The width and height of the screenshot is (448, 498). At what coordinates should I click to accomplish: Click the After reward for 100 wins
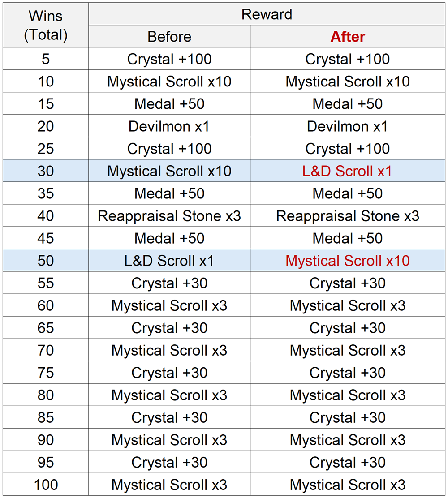[348, 485]
